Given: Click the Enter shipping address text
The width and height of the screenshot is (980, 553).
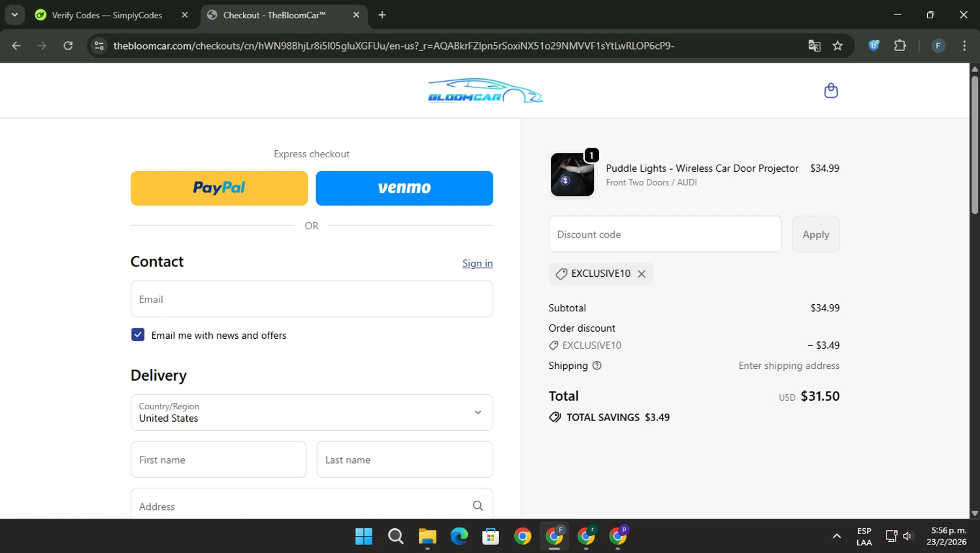Looking at the screenshot, I should 789,366.
